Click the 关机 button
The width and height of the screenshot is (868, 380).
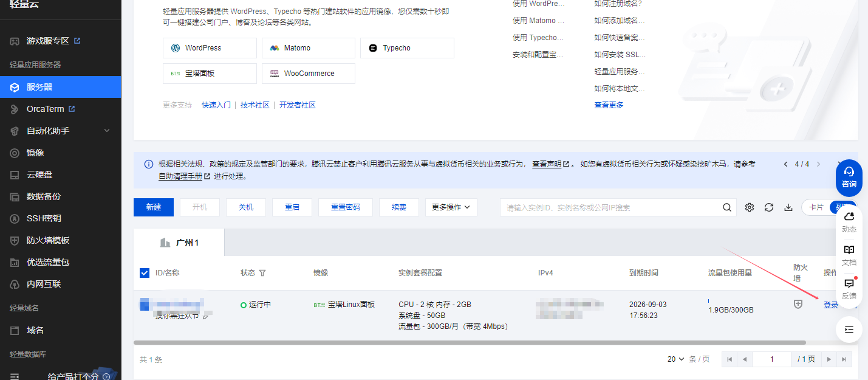(x=246, y=207)
